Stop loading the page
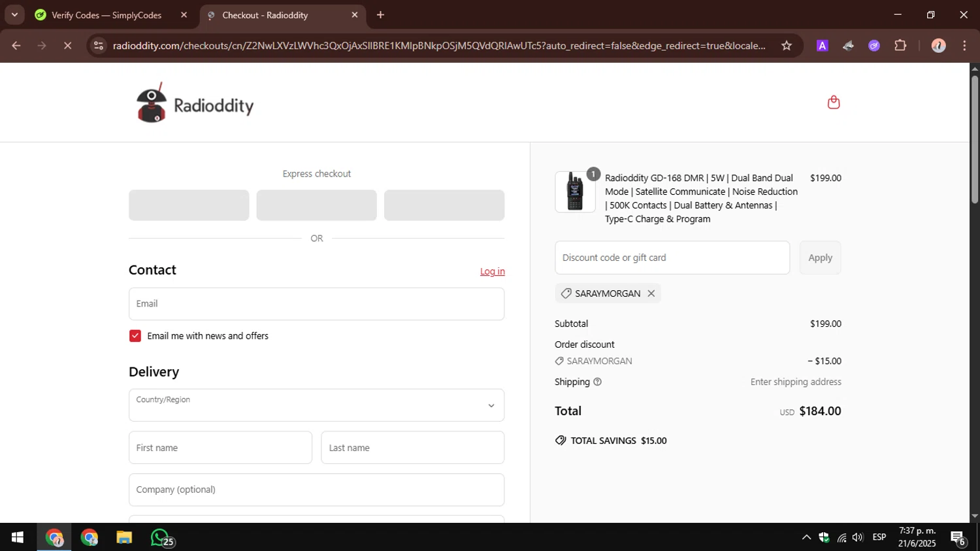 [67, 46]
